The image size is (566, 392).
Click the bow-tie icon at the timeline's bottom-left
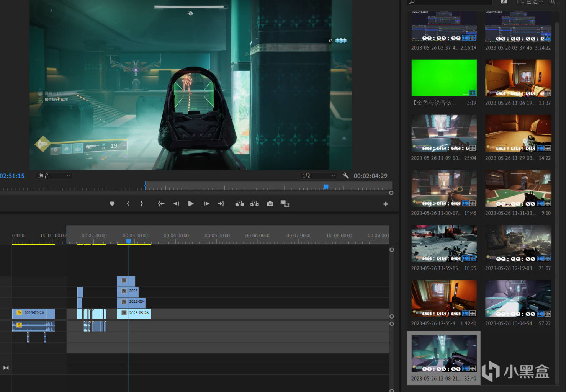coord(6,367)
